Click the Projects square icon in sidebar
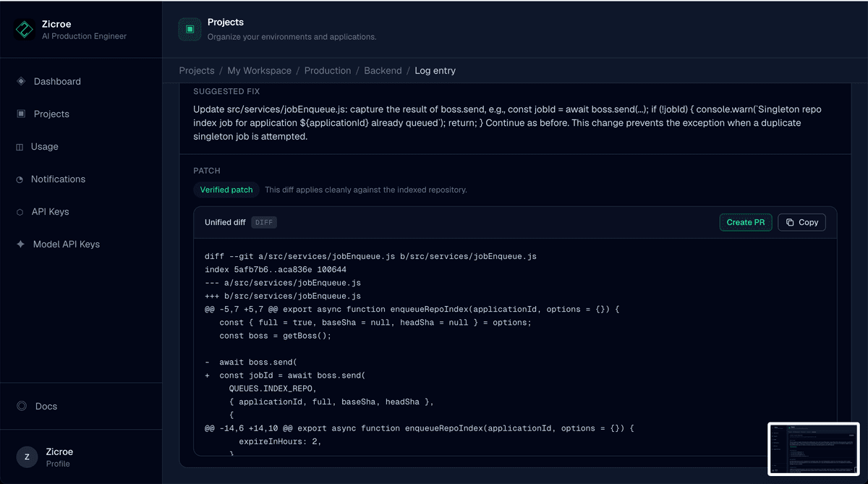 pos(20,114)
